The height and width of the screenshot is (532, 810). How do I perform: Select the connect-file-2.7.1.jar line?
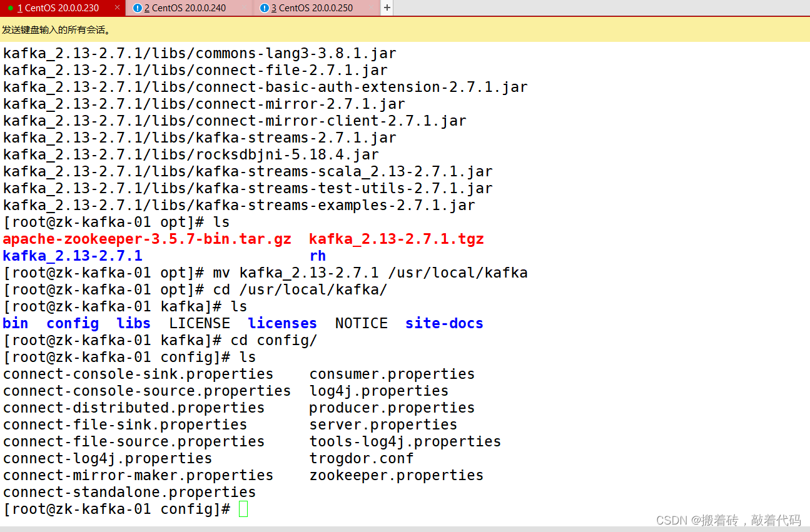[x=195, y=71]
